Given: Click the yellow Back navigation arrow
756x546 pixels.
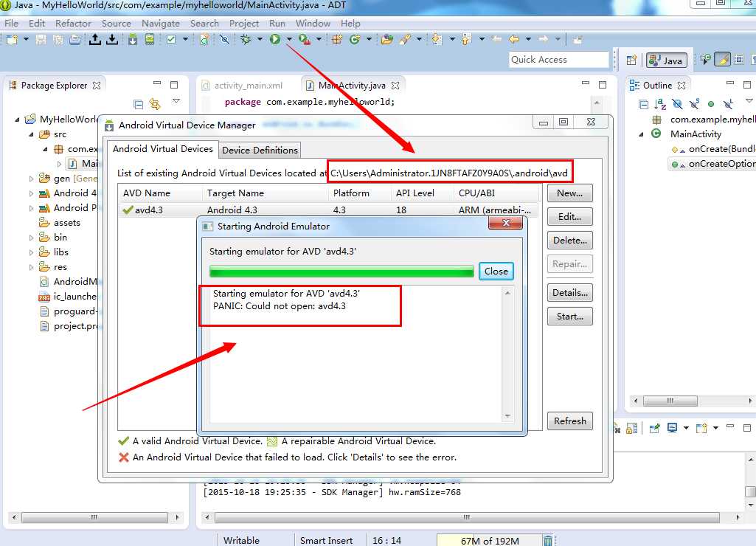Looking at the screenshot, I should pos(514,39).
